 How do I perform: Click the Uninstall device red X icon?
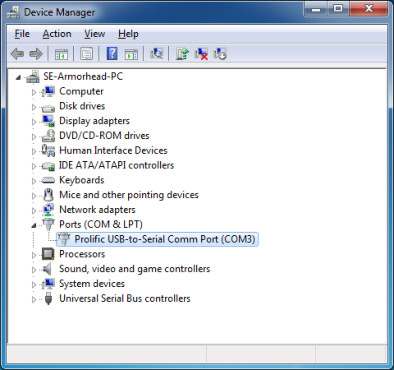click(x=201, y=54)
